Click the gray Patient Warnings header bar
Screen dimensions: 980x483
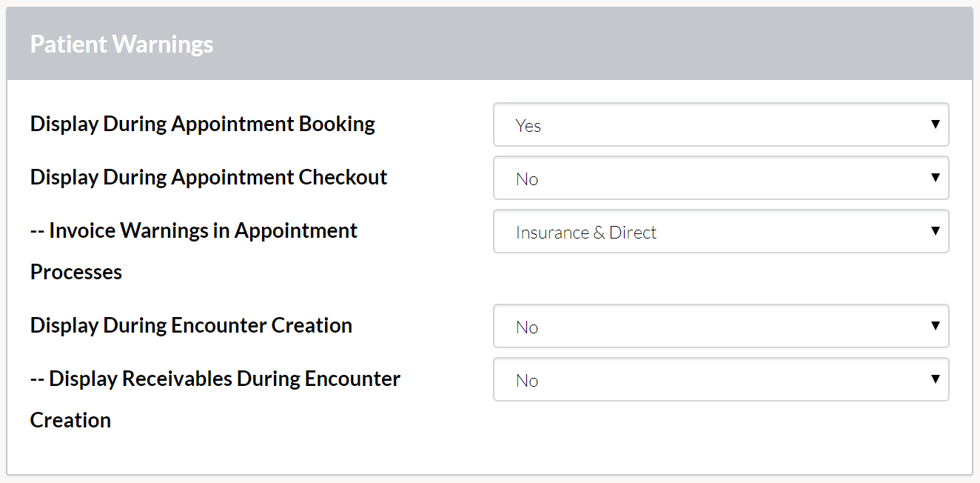489,44
